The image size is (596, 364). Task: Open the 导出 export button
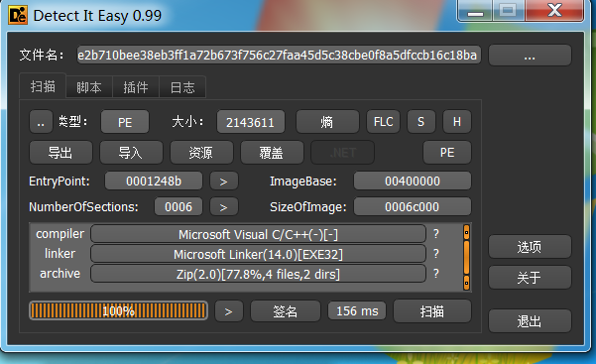(x=60, y=153)
